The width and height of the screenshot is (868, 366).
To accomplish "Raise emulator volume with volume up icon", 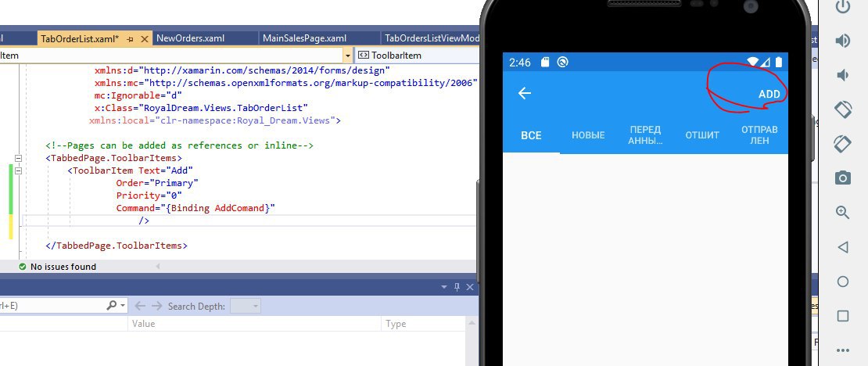I will (842, 41).
